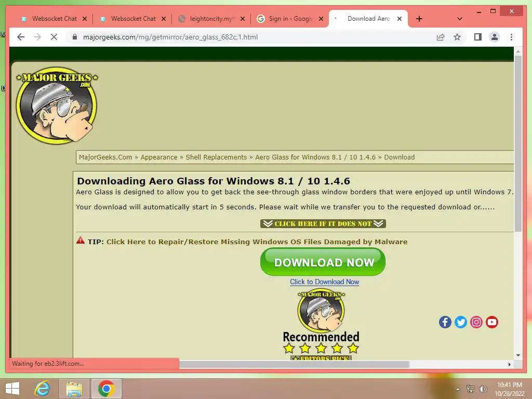Visit the YouTube social icon
The image size is (532, 399).
click(491, 322)
